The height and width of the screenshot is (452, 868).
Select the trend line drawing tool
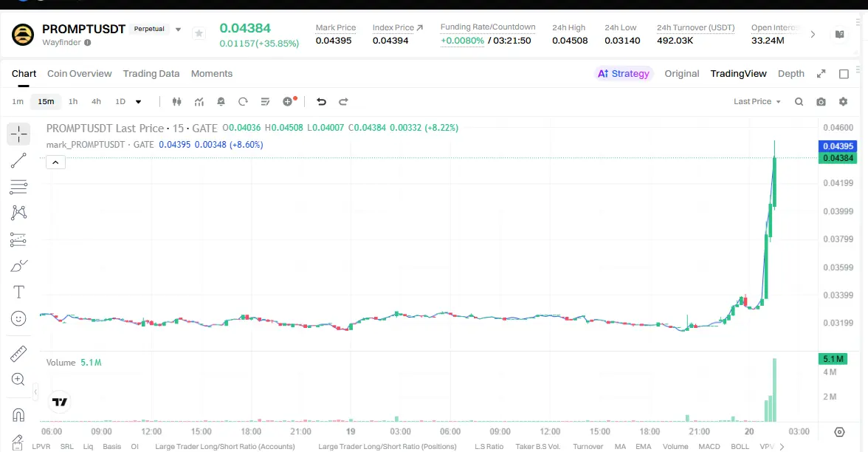(18, 161)
